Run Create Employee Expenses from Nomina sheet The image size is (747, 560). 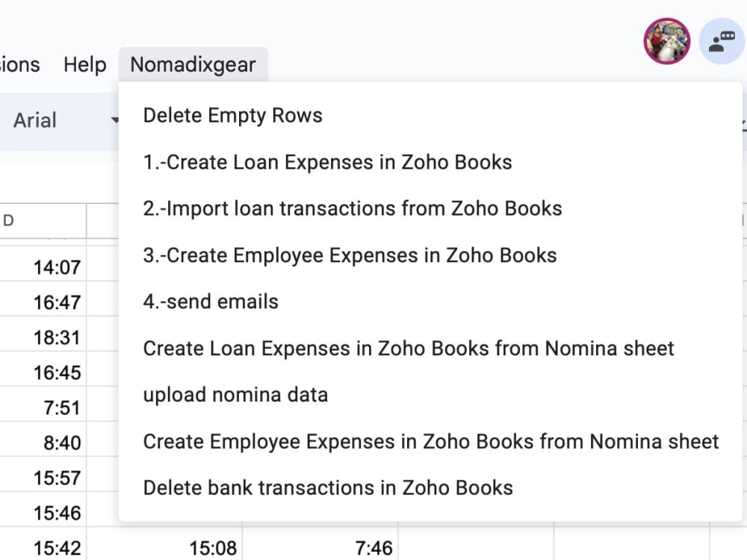click(x=431, y=441)
